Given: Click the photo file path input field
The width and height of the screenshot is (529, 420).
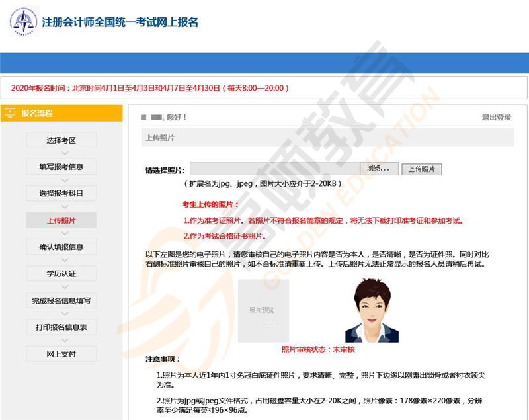Looking at the screenshot, I should coord(274,169).
